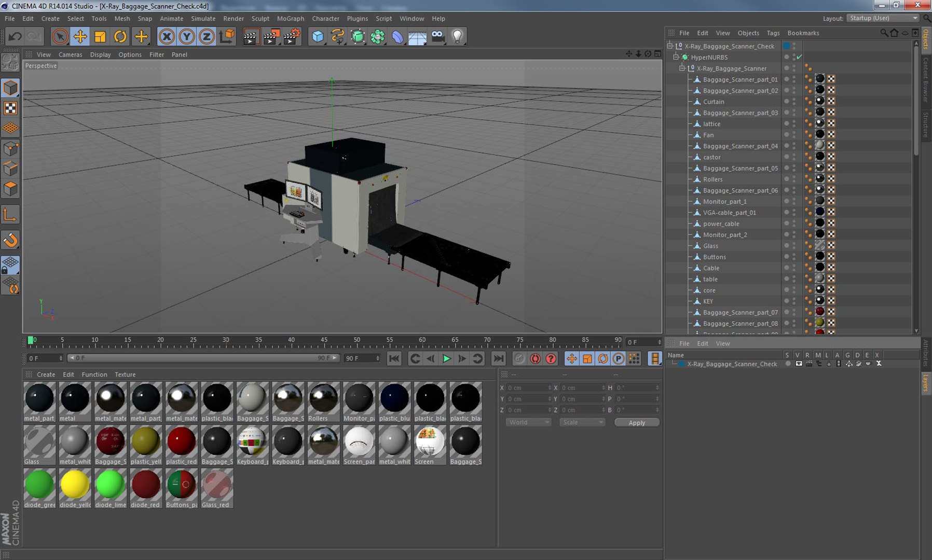This screenshot has height=560, width=932.
Task: Open the MoGraph menu
Action: tap(291, 18)
